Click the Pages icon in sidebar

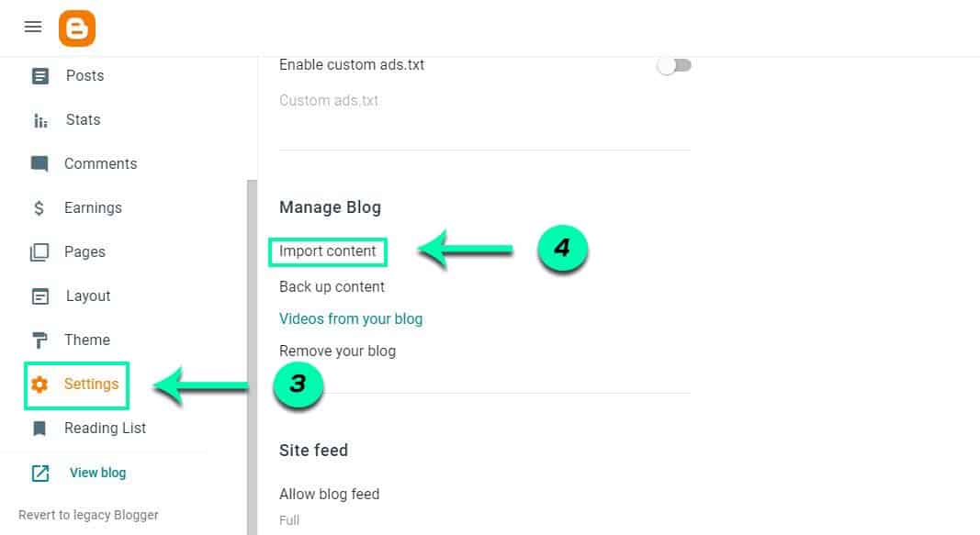pos(39,252)
